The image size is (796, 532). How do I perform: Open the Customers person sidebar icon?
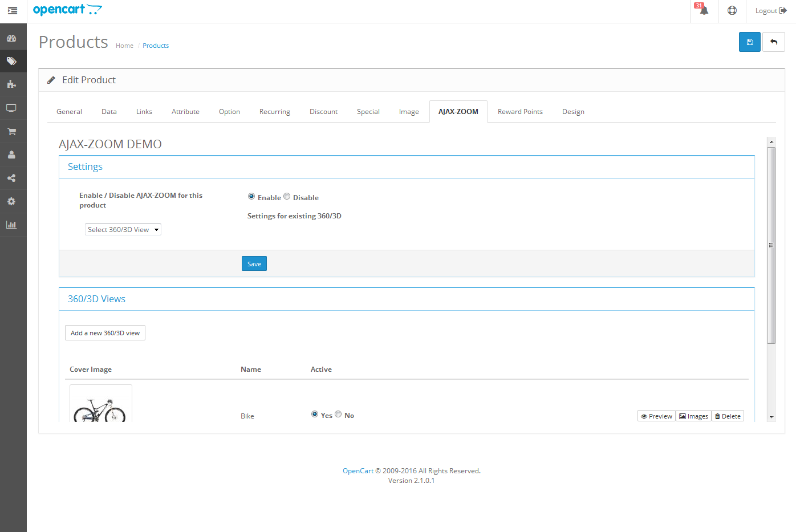coord(11,155)
